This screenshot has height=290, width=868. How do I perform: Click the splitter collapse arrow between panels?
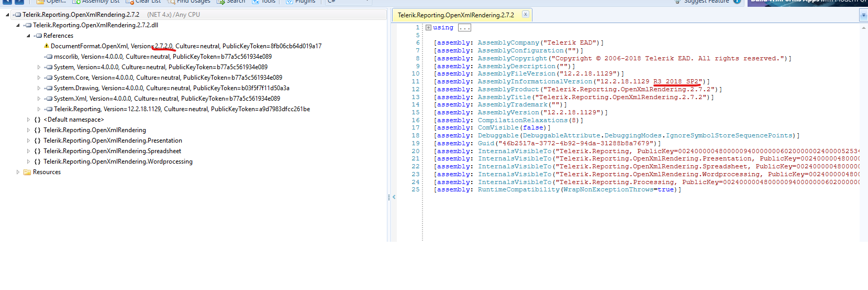tap(394, 197)
